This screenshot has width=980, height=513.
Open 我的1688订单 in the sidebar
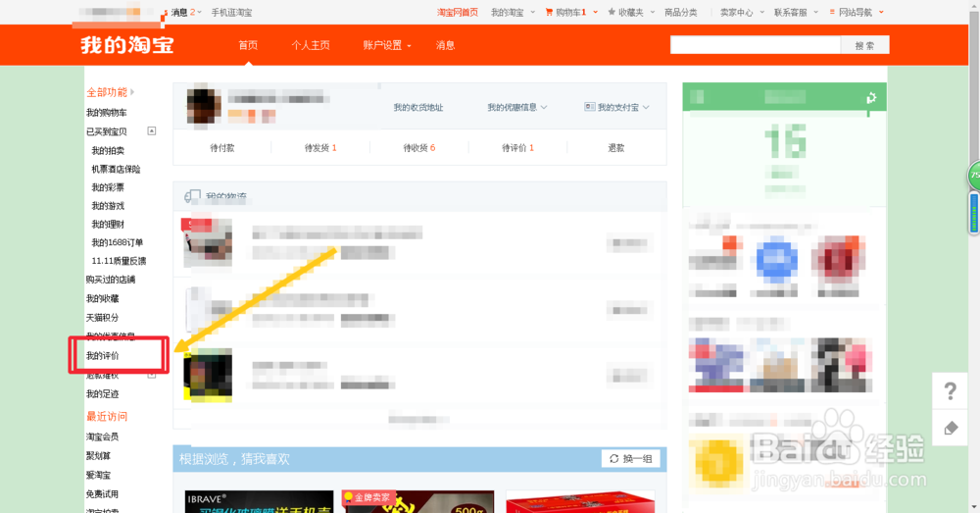pyautogui.click(x=117, y=242)
